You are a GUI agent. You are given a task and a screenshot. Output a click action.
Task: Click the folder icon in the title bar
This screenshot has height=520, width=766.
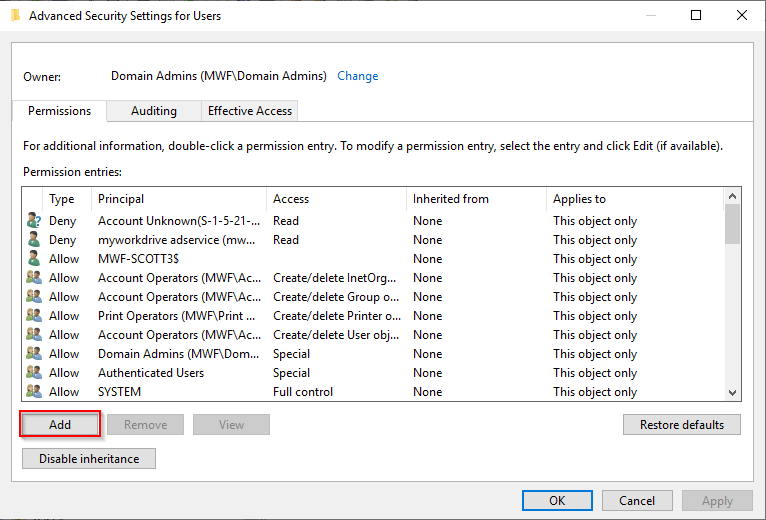coord(14,15)
